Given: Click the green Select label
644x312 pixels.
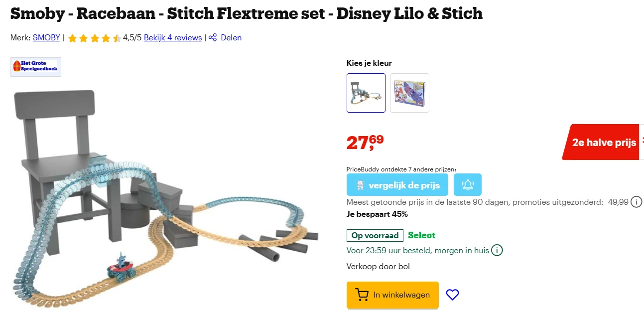Looking at the screenshot, I should pos(421,235).
